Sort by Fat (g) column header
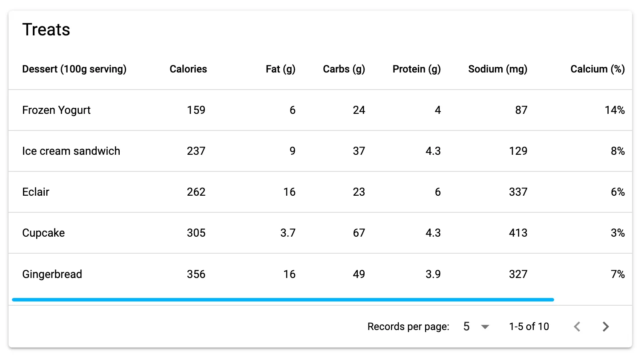The height and width of the screenshot is (359, 644). (280, 69)
